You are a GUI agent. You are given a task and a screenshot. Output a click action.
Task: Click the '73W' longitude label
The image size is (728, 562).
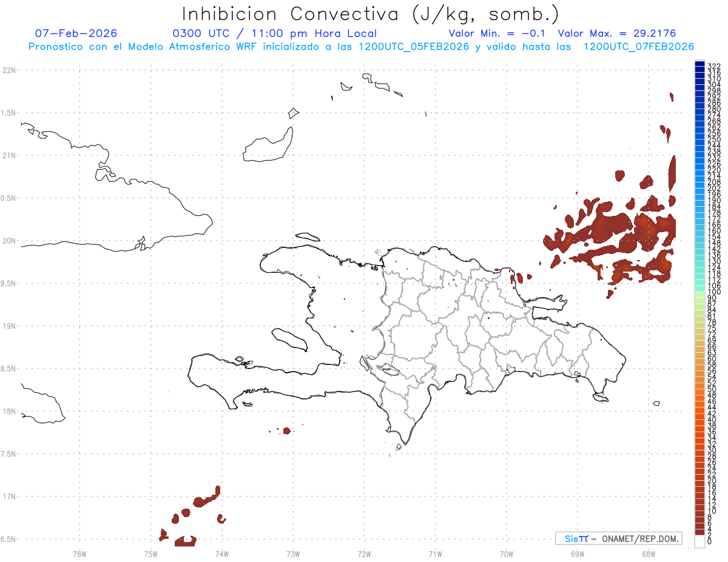[x=293, y=554]
